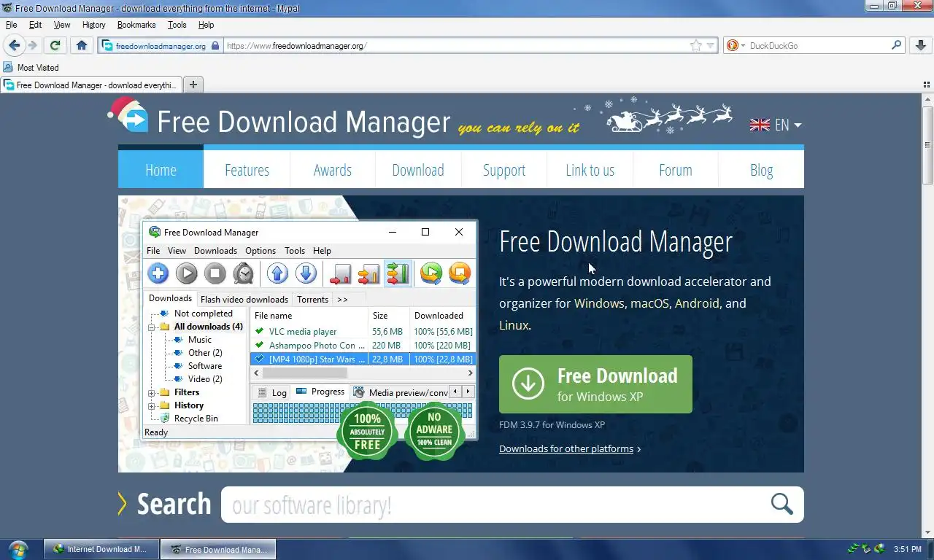Click the macOS platform link
This screenshot has width=934, height=560.
click(649, 303)
